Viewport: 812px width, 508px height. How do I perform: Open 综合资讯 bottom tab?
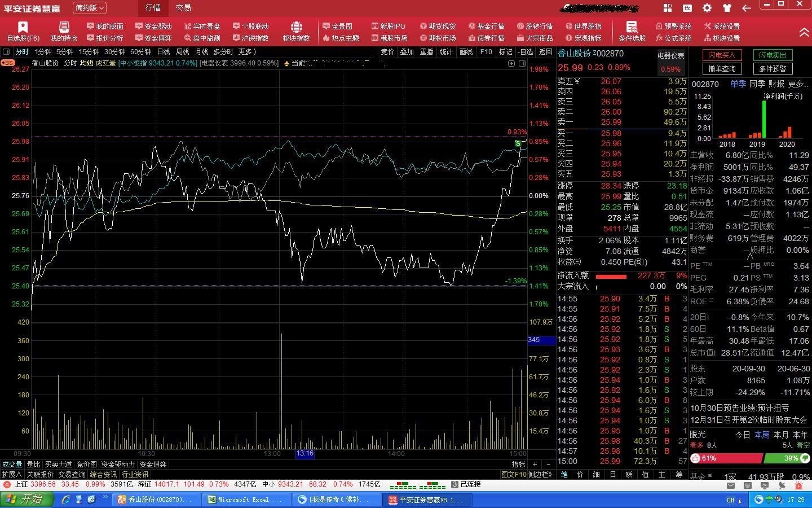(x=104, y=474)
